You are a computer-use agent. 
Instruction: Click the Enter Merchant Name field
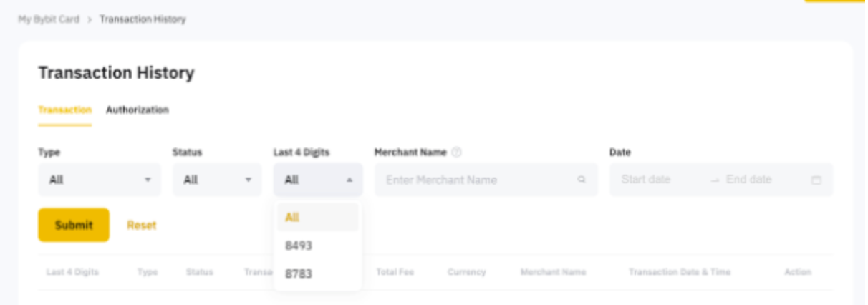click(476, 180)
